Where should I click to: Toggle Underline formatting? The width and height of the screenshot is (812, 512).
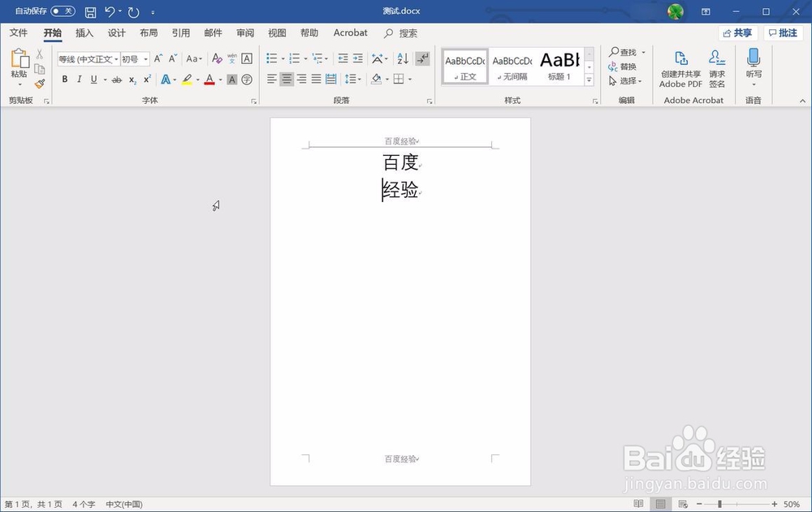point(93,80)
